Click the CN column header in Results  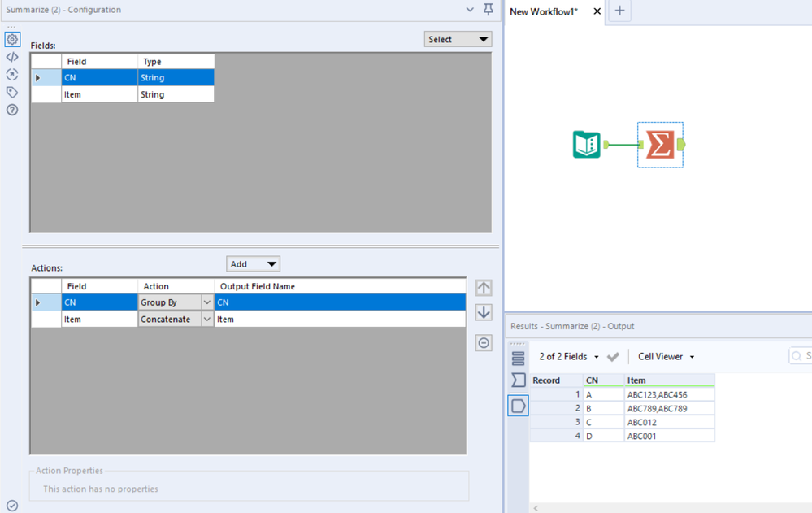tap(604, 380)
